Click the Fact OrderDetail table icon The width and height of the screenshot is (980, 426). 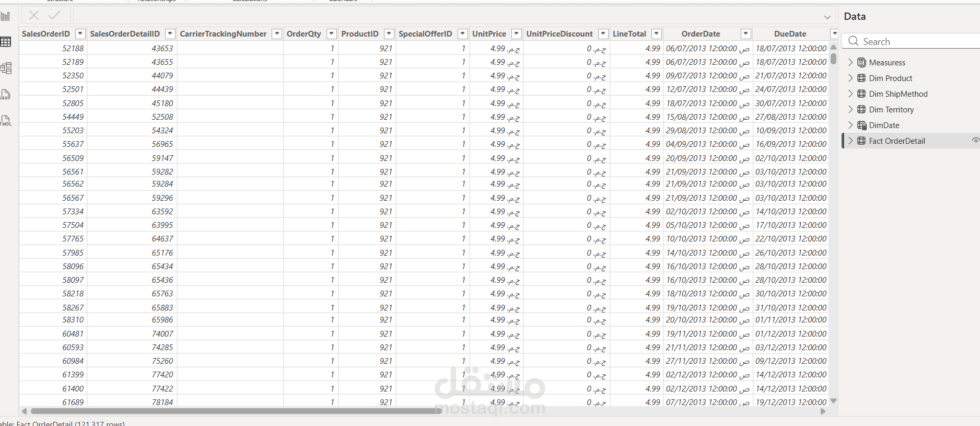tap(861, 141)
